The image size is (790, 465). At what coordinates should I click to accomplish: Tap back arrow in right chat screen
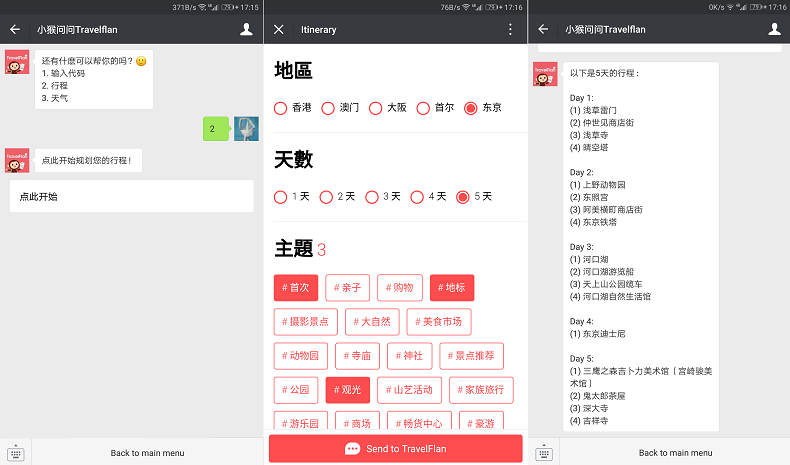[x=543, y=29]
